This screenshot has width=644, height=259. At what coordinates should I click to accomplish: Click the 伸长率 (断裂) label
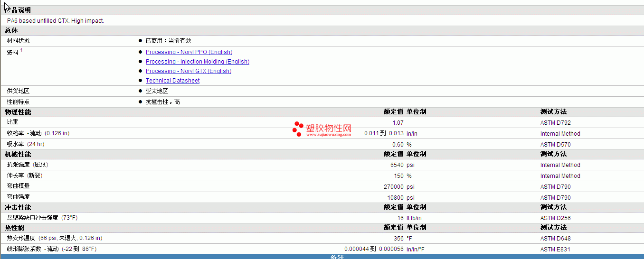(x=25, y=176)
